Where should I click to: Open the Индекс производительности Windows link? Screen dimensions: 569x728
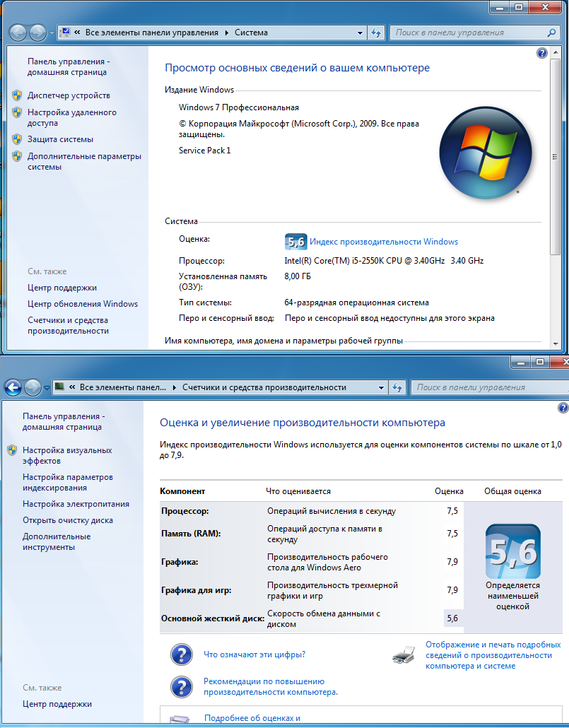point(384,242)
